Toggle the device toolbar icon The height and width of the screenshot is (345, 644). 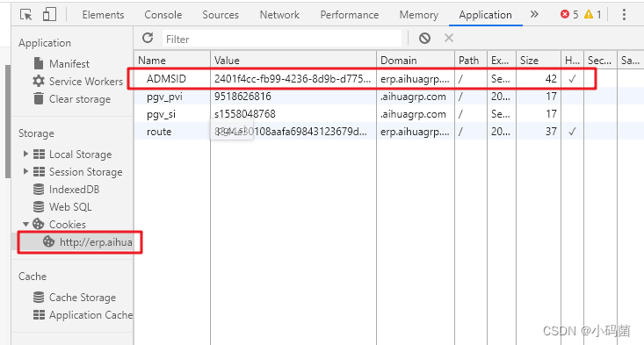(49, 14)
